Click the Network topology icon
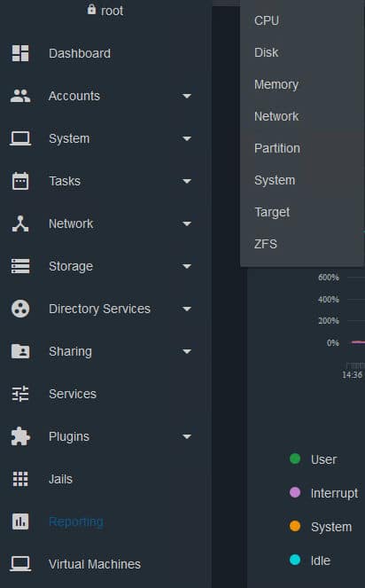The height and width of the screenshot is (588, 365). click(20, 223)
